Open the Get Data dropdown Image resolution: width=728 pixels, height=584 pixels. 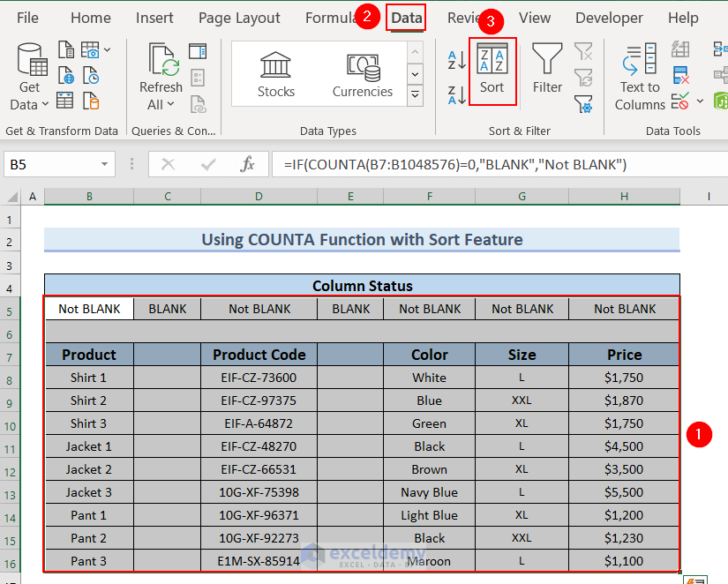coord(29,74)
